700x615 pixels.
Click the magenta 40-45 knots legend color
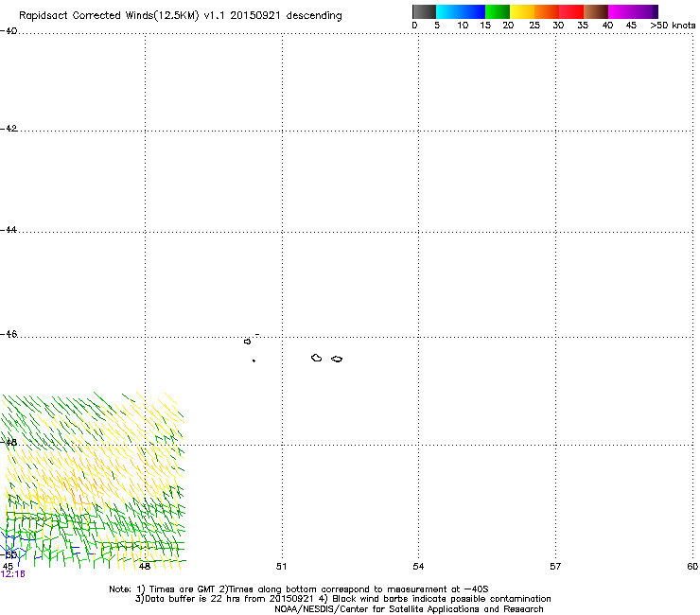point(621,11)
